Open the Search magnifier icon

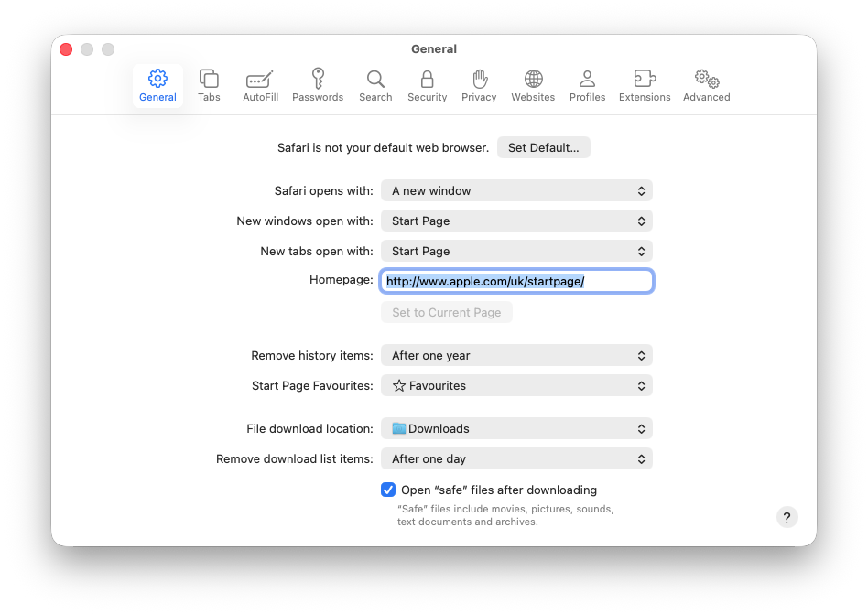pyautogui.click(x=375, y=79)
